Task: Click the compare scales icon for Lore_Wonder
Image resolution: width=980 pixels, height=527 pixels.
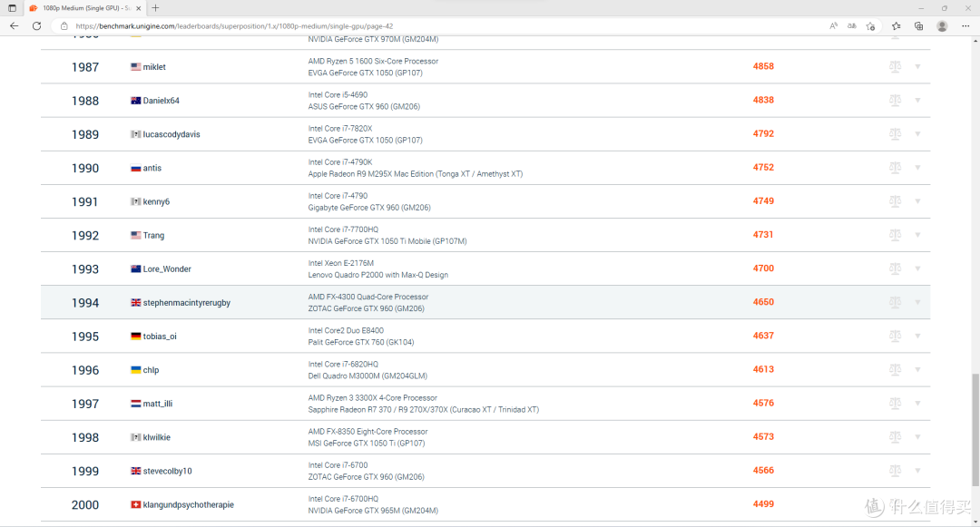Action: 895,268
